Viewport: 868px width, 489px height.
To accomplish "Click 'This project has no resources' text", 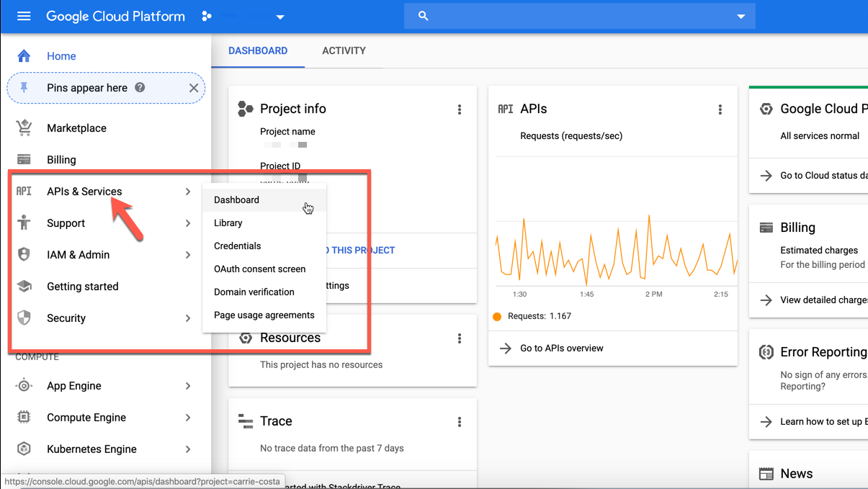I will (x=321, y=365).
